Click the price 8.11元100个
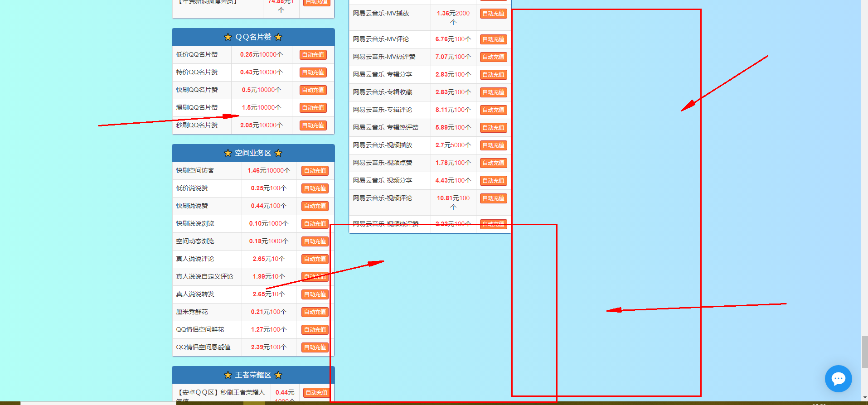 (453, 110)
